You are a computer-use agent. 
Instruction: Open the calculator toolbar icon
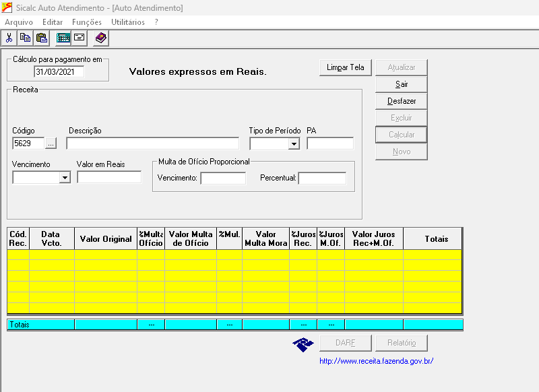(x=63, y=38)
